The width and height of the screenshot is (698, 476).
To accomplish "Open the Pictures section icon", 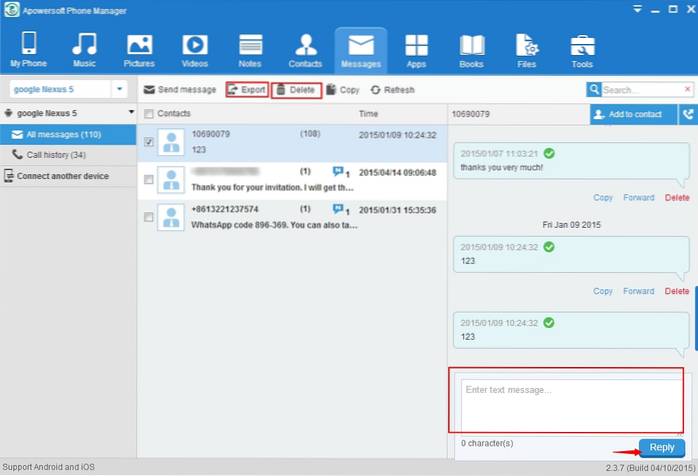I will 139,46.
